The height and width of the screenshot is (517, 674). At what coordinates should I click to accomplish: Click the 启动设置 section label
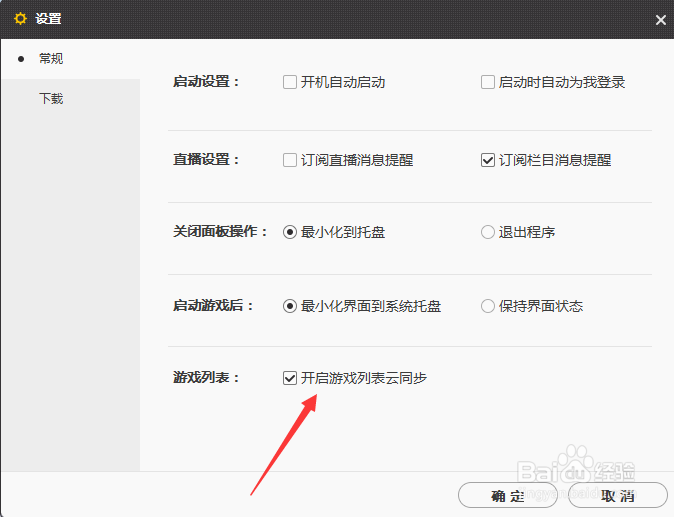[206, 82]
